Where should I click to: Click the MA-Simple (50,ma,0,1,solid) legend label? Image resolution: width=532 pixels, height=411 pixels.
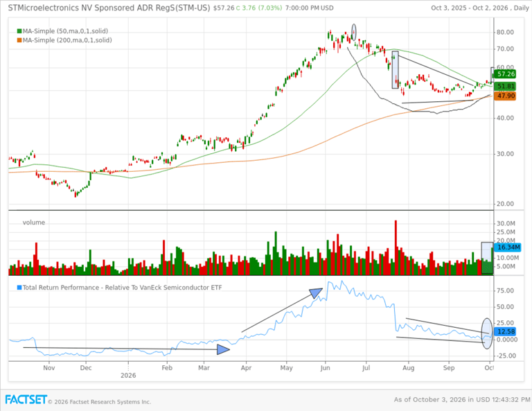coord(65,31)
